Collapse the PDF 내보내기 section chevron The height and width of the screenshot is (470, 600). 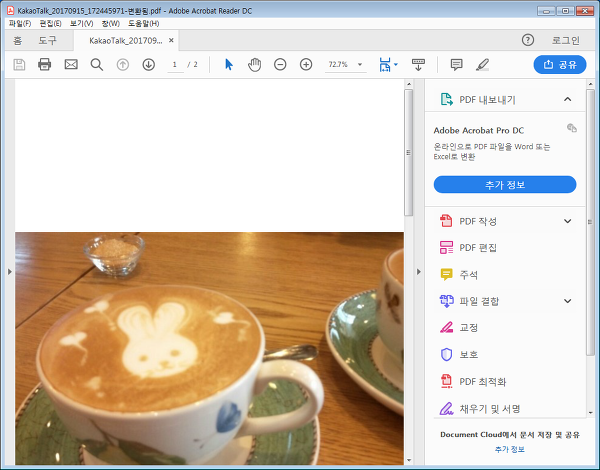click(567, 99)
